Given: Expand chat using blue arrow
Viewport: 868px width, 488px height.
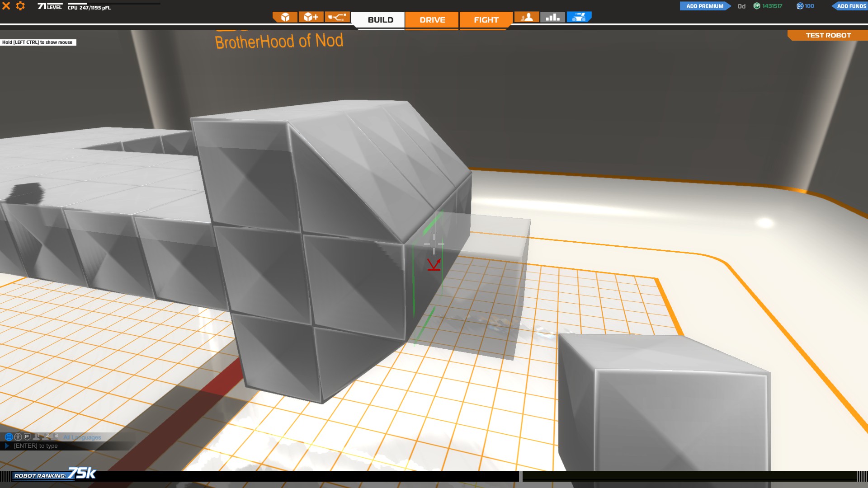Looking at the screenshot, I should pos(7,446).
